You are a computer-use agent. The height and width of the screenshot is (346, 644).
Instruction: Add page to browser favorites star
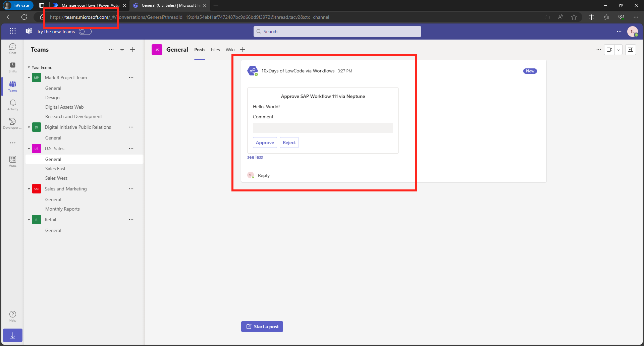574,17
